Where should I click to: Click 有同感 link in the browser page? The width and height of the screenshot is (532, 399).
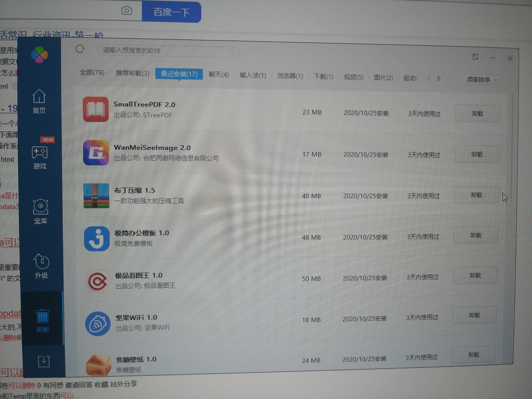click(53, 385)
